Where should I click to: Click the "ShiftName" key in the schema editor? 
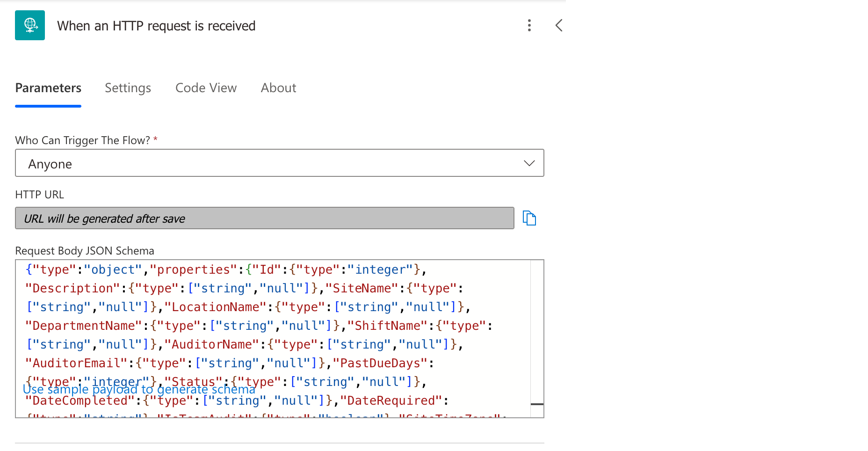coord(387,326)
